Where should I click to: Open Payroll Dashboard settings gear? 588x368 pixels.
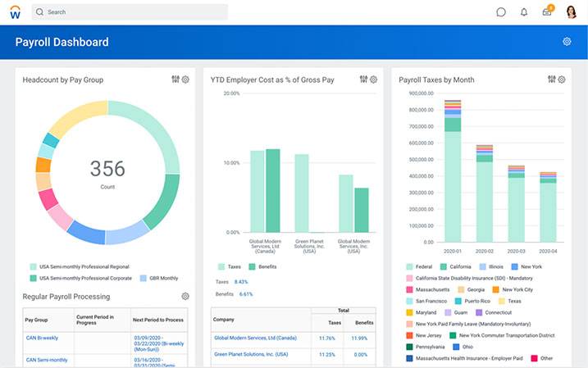tap(567, 42)
